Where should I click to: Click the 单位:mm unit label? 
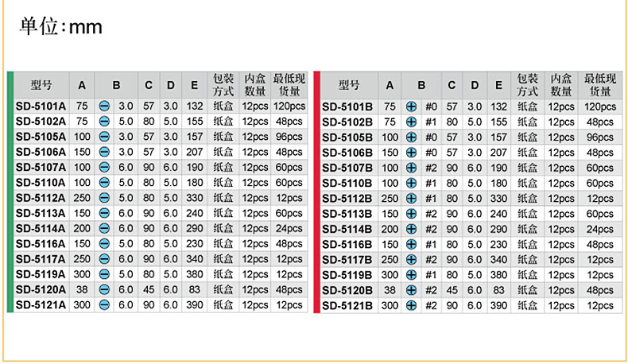click(x=61, y=26)
